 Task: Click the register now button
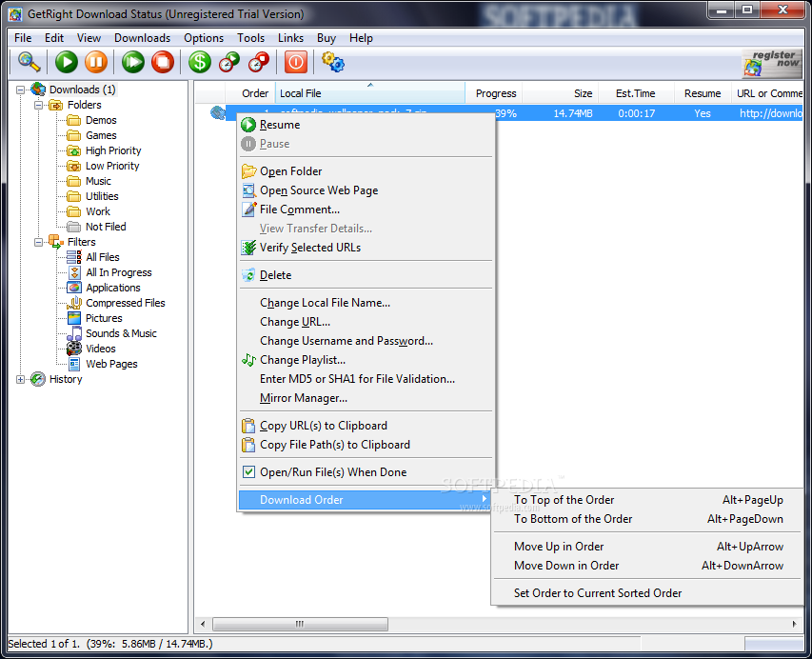point(771,62)
